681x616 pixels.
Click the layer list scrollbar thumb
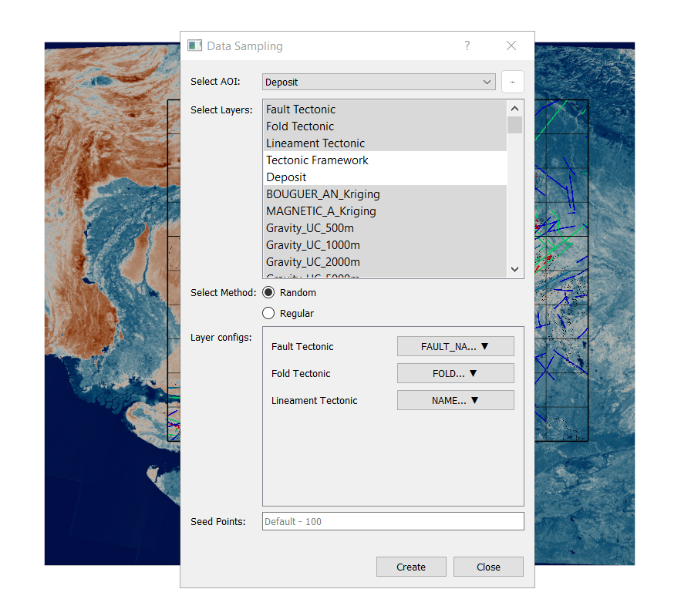[514, 125]
